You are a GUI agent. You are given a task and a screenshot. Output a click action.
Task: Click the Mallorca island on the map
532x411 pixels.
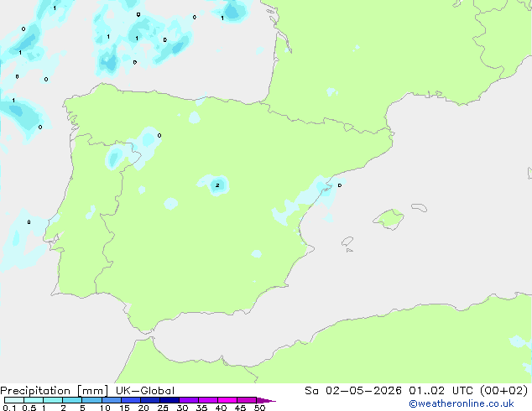tap(389, 219)
